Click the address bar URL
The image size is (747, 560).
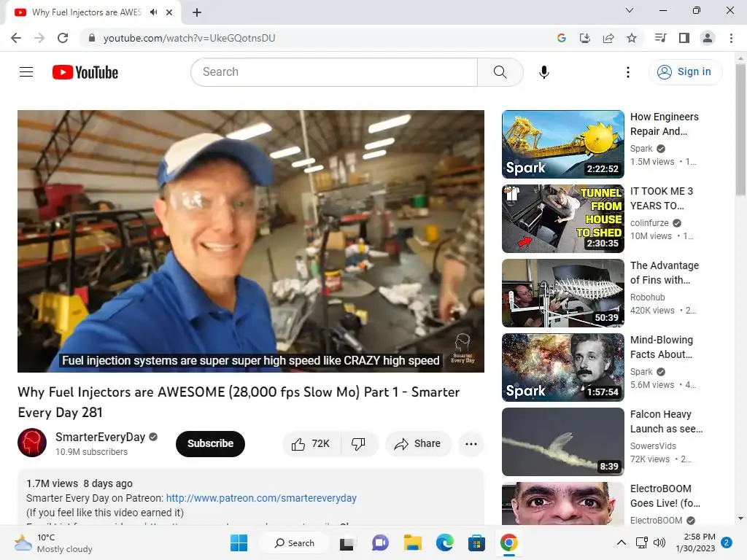189,38
